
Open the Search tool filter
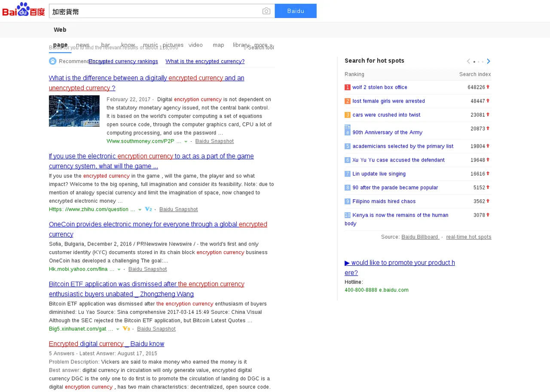(259, 47)
